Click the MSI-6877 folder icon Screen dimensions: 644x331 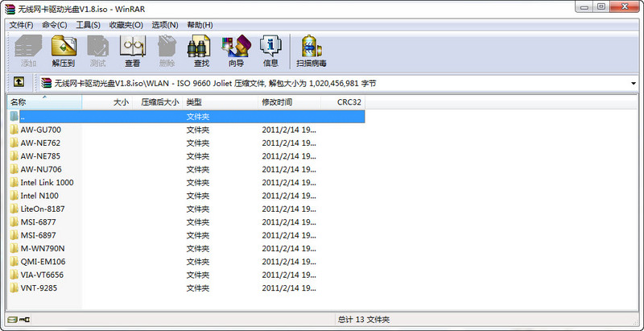(x=14, y=222)
